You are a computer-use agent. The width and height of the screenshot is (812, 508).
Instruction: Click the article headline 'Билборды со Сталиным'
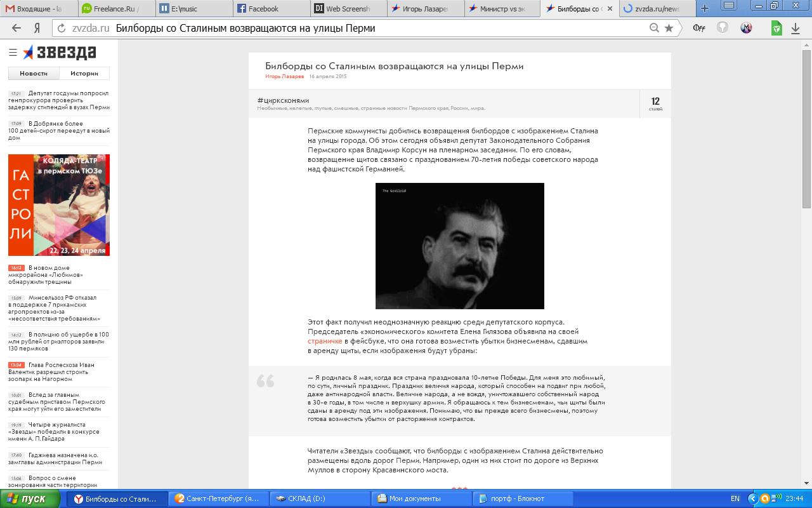394,66
